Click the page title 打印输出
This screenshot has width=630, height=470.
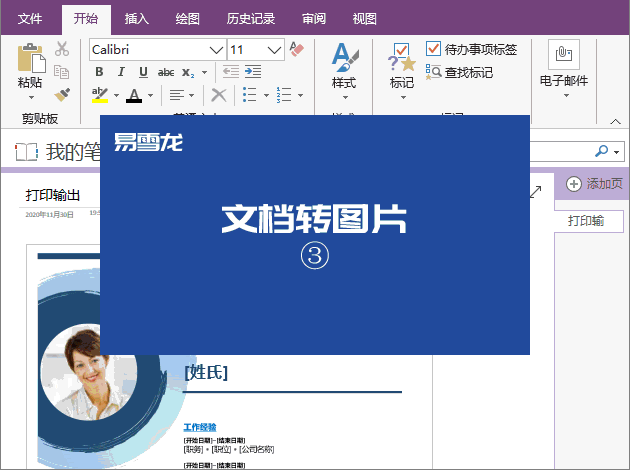(53, 195)
